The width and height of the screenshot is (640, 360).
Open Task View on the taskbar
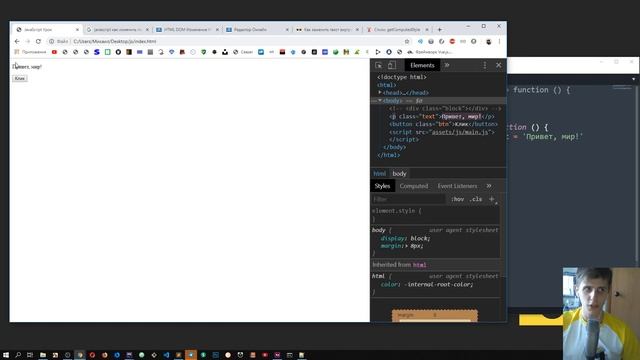(30, 355)
